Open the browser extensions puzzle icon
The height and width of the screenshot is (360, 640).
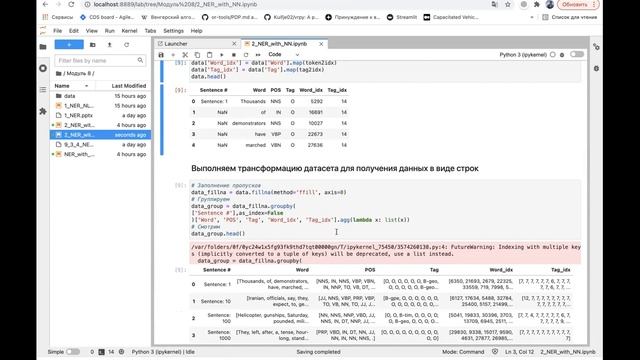tap(537, 4)
